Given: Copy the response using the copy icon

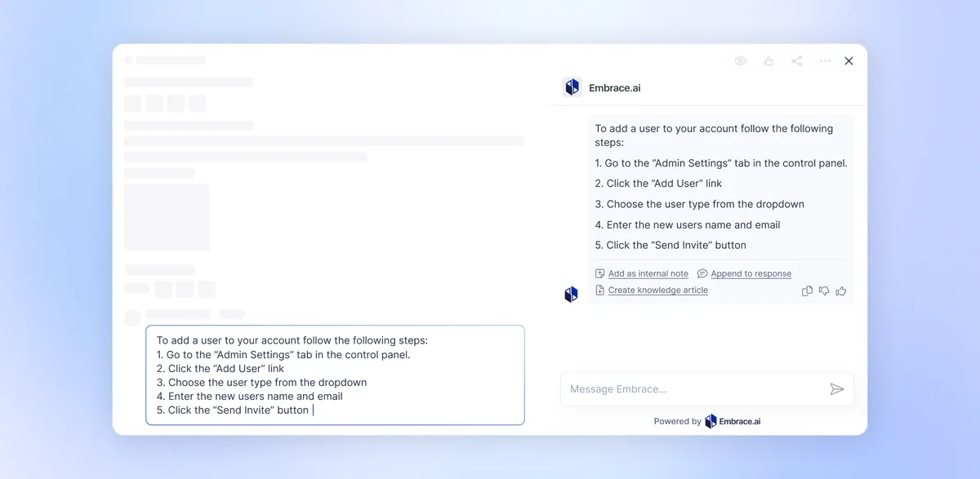Looking at the screenshot, I should (x=808, y=291).
